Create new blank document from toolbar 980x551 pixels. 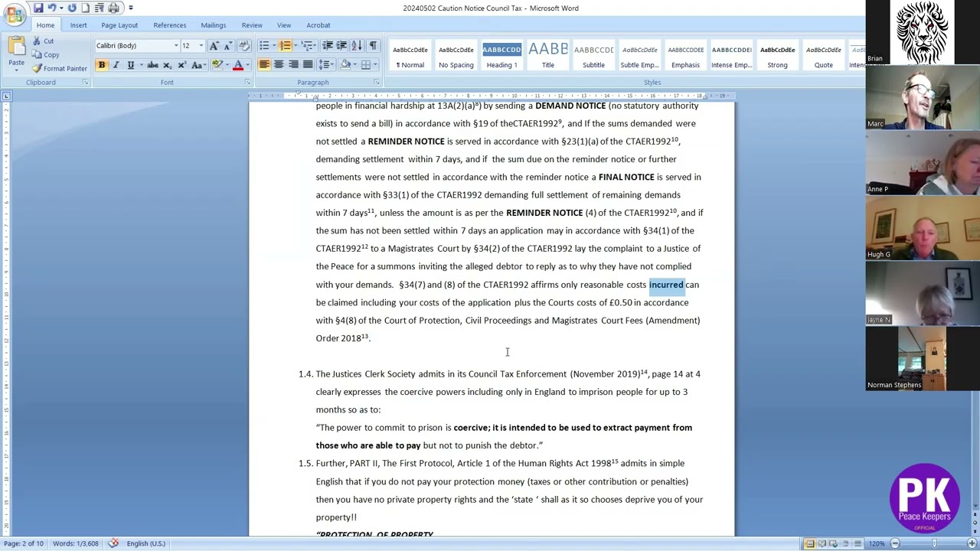[85, 8]
